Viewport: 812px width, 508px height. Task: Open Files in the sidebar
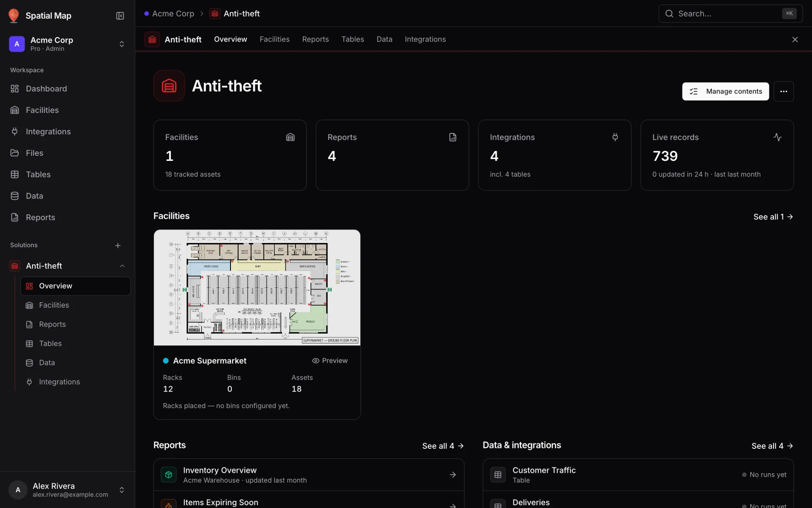click(x=68, y=153)
